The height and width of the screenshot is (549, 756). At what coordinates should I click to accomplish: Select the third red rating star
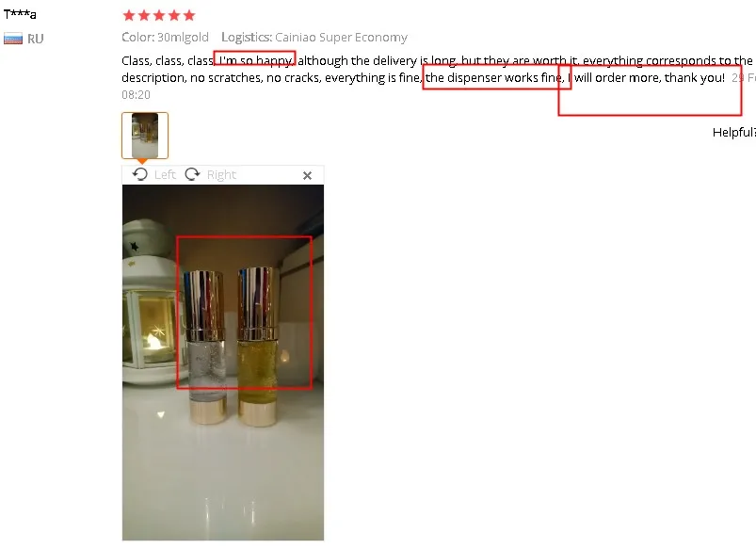click(159, 15)
